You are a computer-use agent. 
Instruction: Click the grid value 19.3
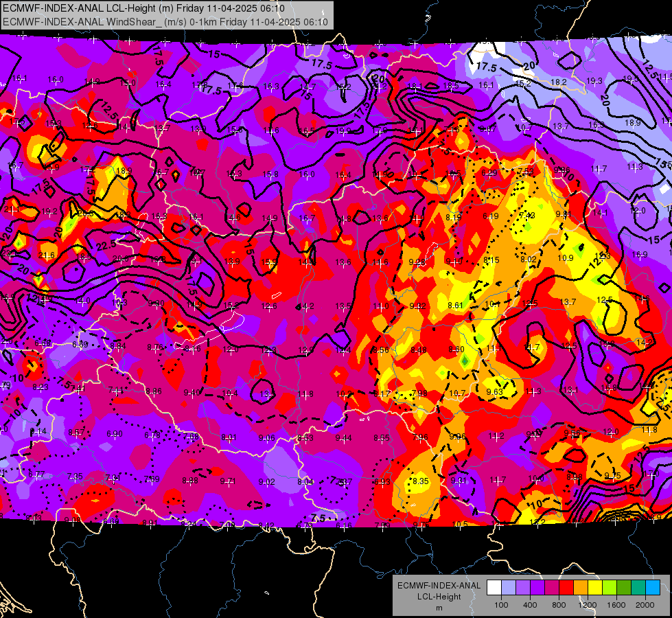coord(594,80)
